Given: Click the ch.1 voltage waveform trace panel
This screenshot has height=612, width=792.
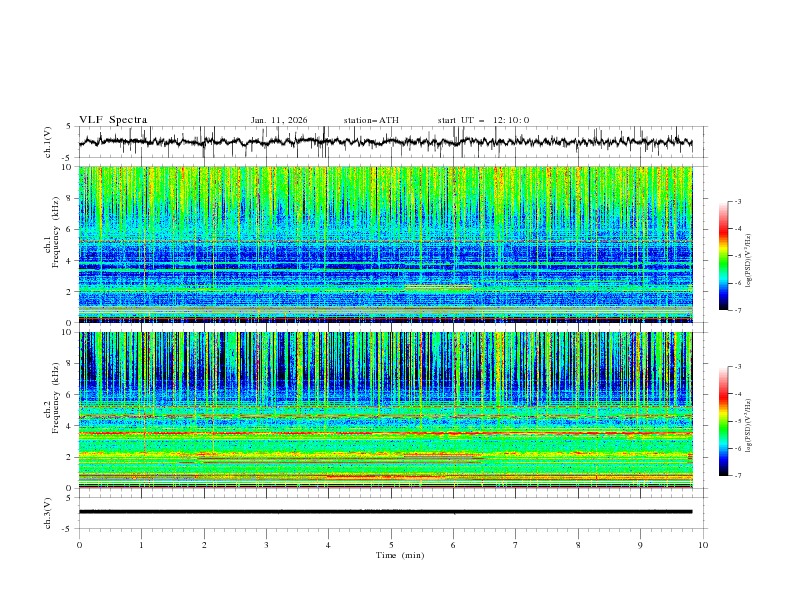Looking at the screenshot, I should (393, 142).
